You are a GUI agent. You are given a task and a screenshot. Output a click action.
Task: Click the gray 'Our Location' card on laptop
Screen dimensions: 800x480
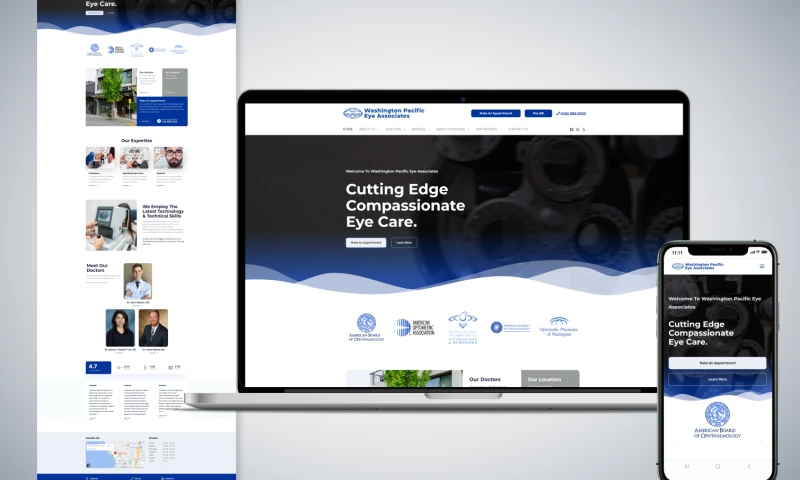(550, 379)
